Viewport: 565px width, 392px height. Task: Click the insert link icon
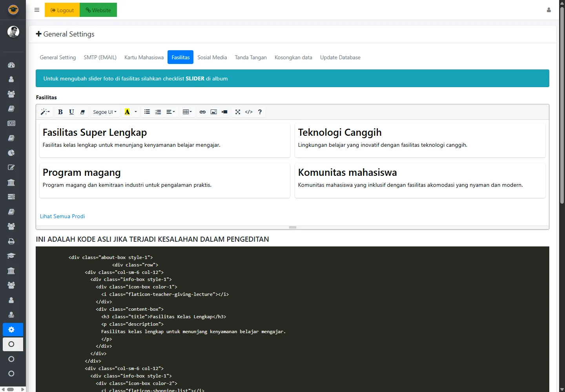(x=202, y=112)
